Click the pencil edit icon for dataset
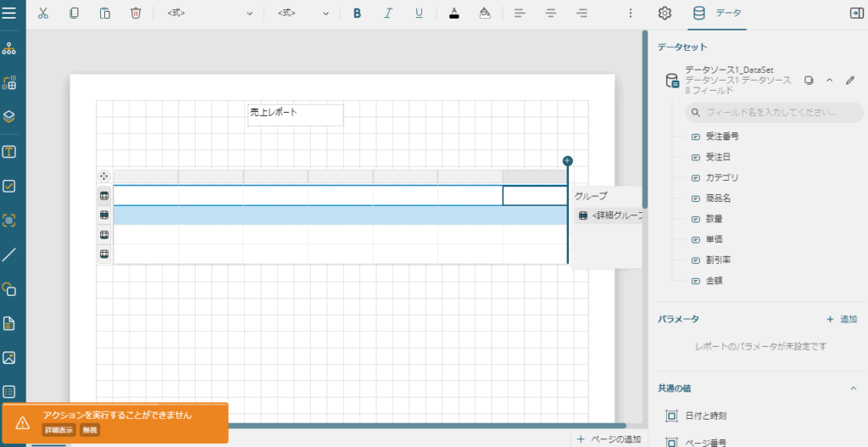This screenshot has width=868, height=447. tap(850, 81)
